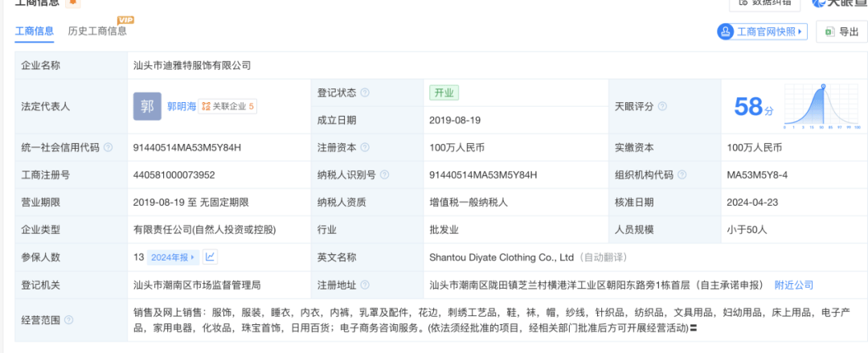
Task: Click help icon beside 经营范围
Action: pos(68,320)
